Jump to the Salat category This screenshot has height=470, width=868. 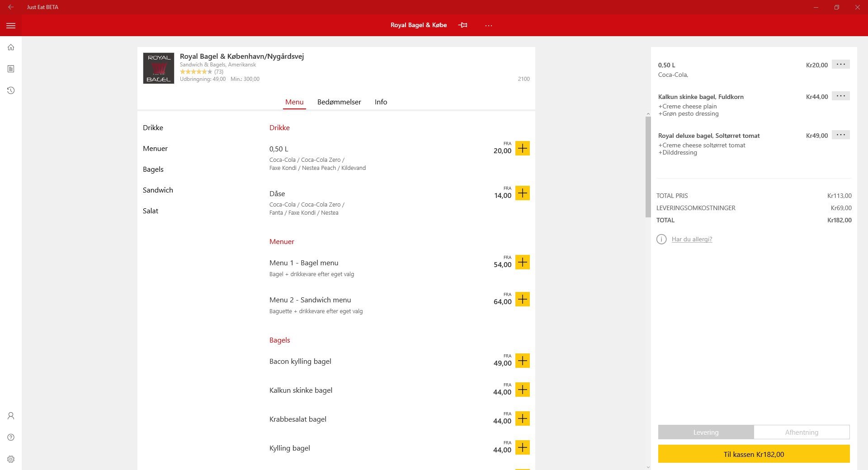point(151,211)
